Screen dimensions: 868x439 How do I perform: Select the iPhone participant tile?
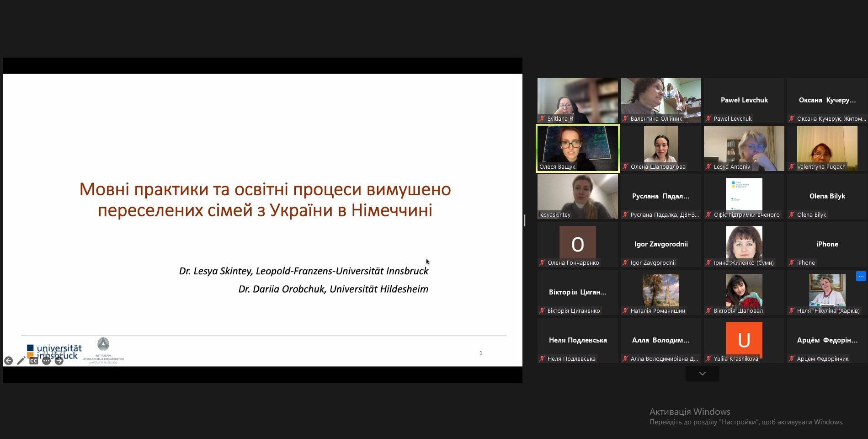coord(827,244)
